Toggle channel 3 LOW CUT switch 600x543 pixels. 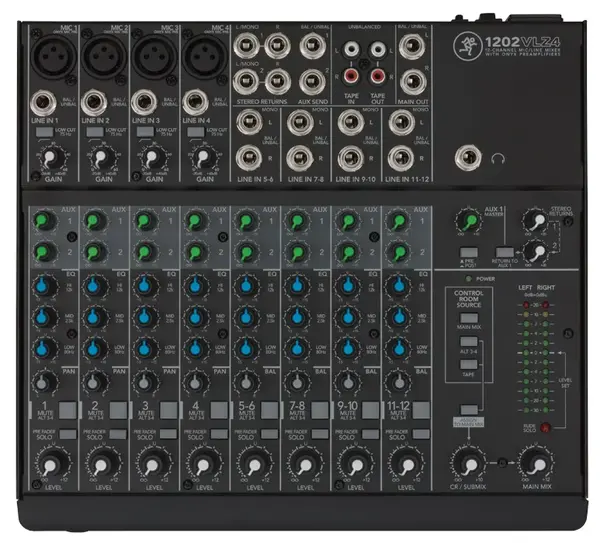pos(145,132)
